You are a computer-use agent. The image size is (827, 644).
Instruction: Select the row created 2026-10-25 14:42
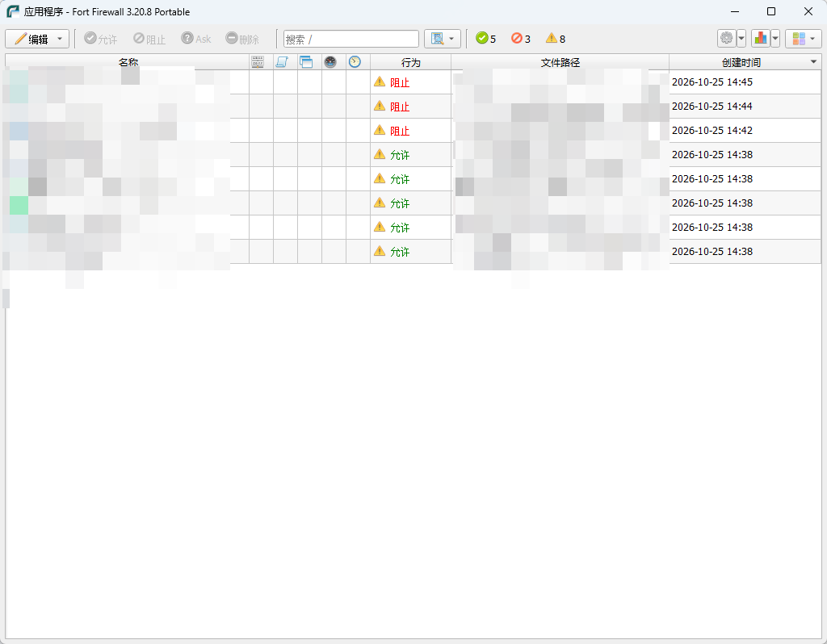pyautogui.click(x=413, y=131)
